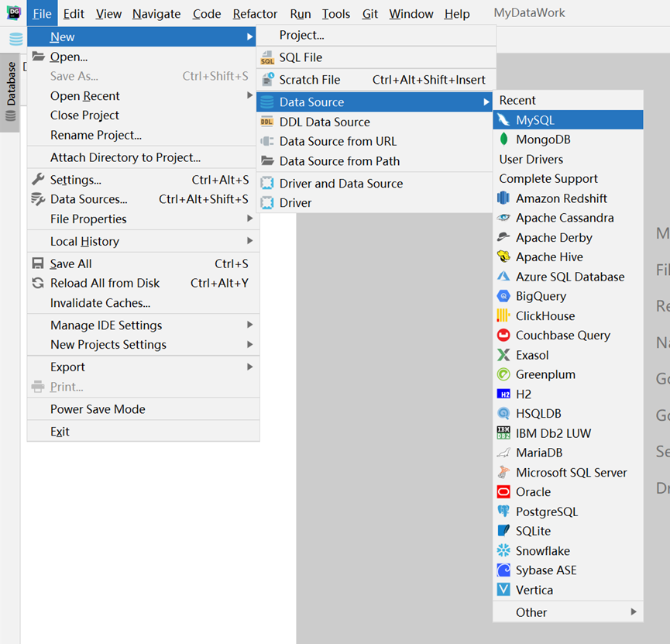Image resolution: width=670 pixels, height=644 pixels.
Task: Click the DataGrip app logo
Action: pos(14,13)
